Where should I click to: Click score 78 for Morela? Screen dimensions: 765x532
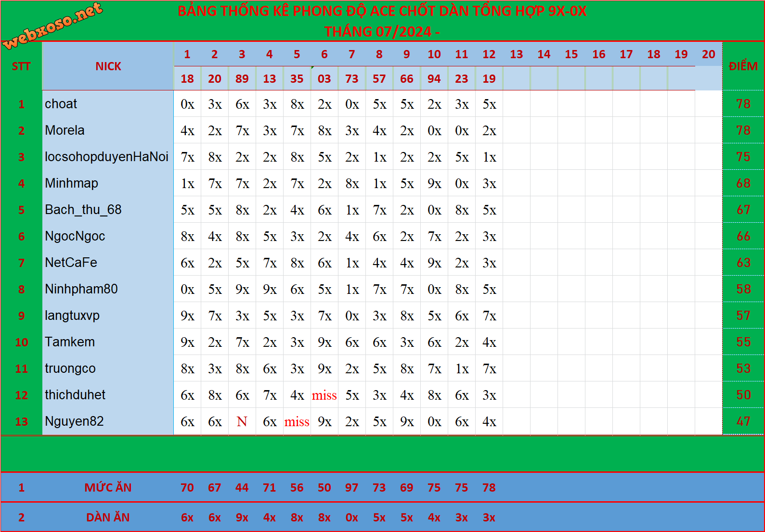coord(743,130)
